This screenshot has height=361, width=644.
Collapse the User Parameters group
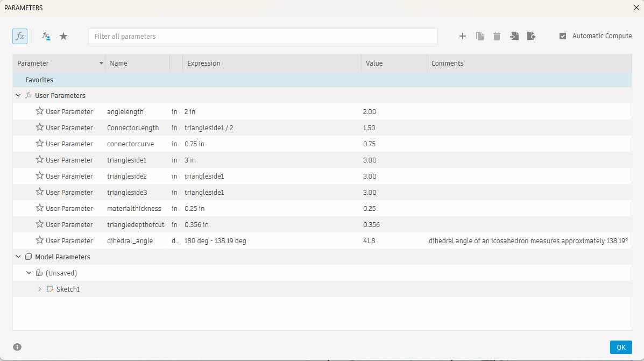(18, 95)
